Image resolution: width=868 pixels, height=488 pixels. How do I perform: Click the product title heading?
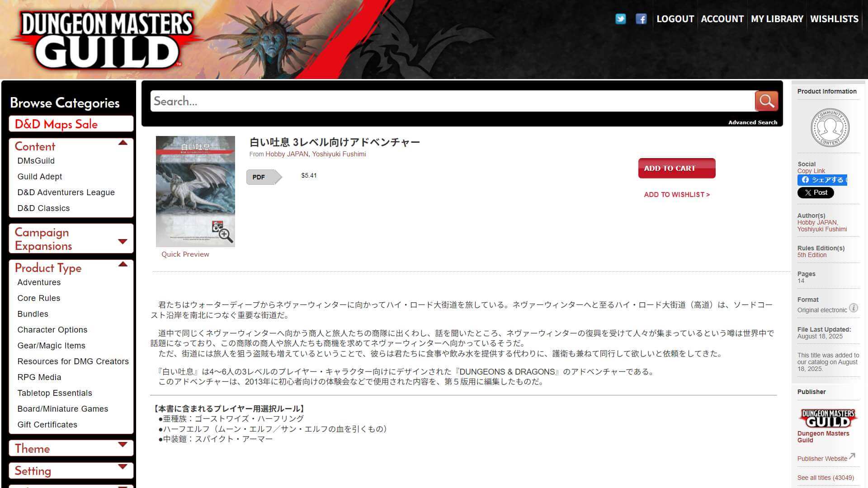(335, 142)
